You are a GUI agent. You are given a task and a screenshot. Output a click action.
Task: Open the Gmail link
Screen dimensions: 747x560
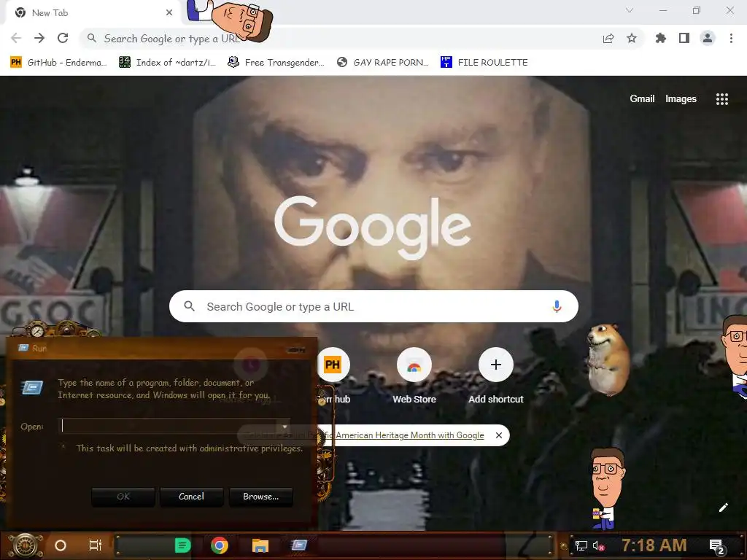click(x=642, y=99)
